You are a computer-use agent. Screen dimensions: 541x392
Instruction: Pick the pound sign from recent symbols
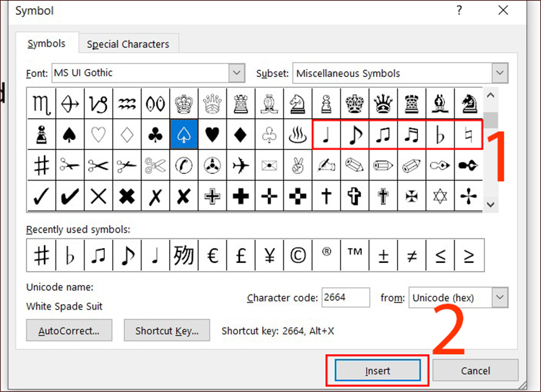241,255
